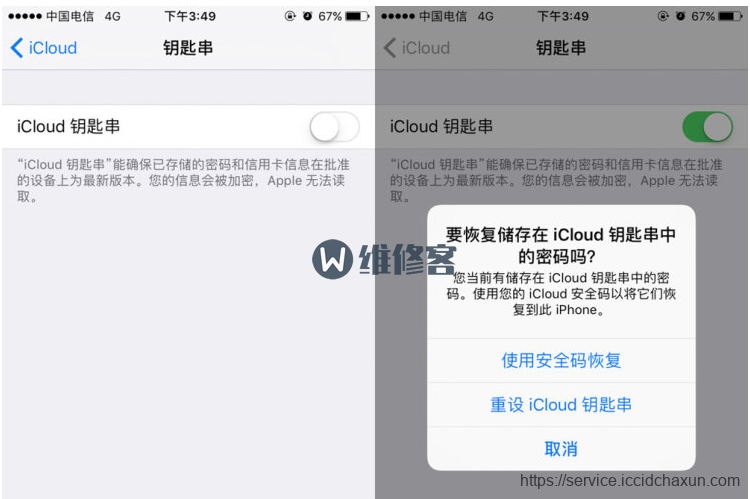Tap rotation lock icon in left status bar

(290, 16)
